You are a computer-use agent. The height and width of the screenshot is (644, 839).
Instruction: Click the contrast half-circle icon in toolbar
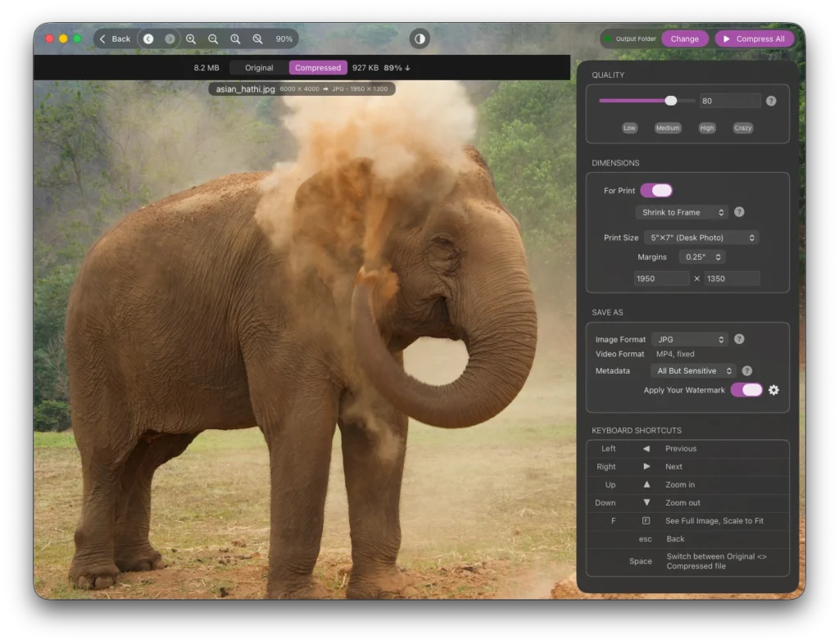419,39
